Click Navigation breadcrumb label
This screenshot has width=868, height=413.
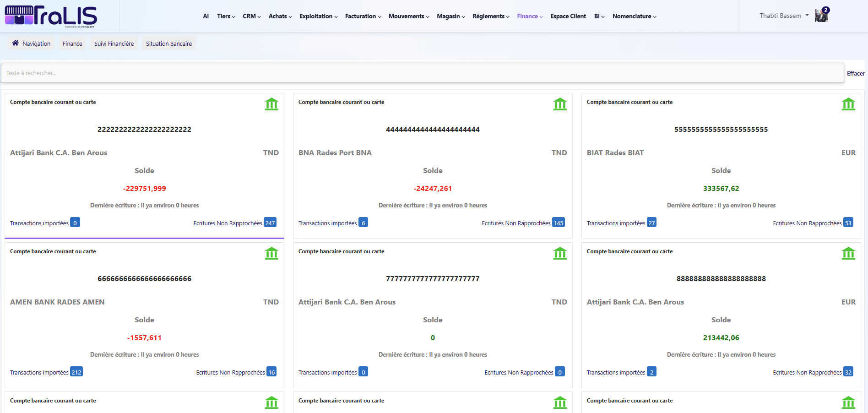pyautogui.click(x=37, y=43)
